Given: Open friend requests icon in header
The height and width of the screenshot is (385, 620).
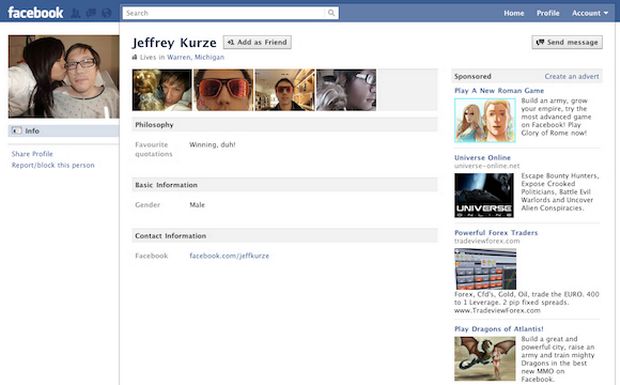Looking at the screenshot, I should (x=76, y=13).
